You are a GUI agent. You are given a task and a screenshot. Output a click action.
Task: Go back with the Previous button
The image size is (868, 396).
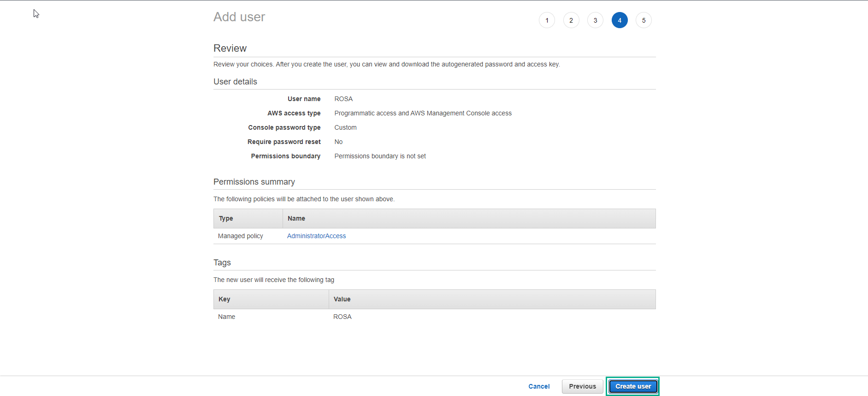coord(582,386)
